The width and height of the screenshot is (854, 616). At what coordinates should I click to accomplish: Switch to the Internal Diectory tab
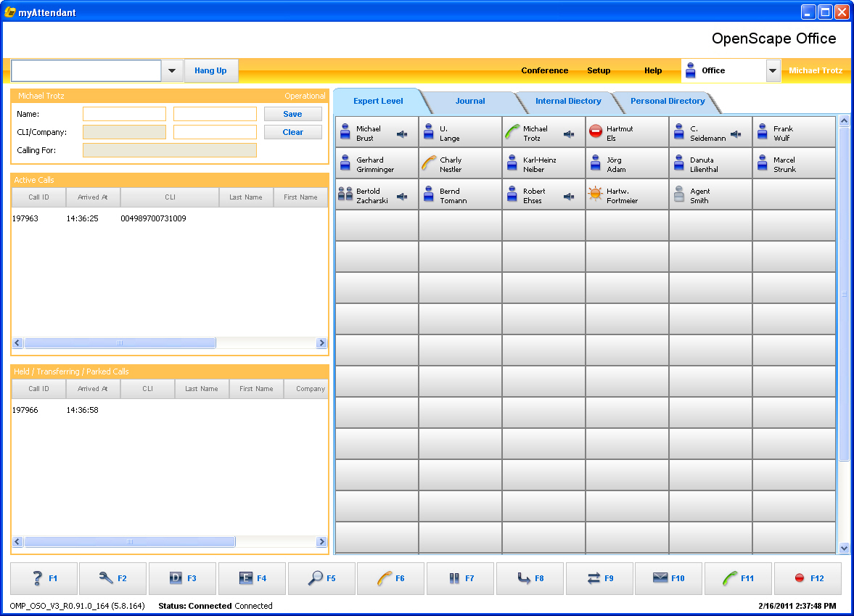pyautogui.click(x=568, y=102)
